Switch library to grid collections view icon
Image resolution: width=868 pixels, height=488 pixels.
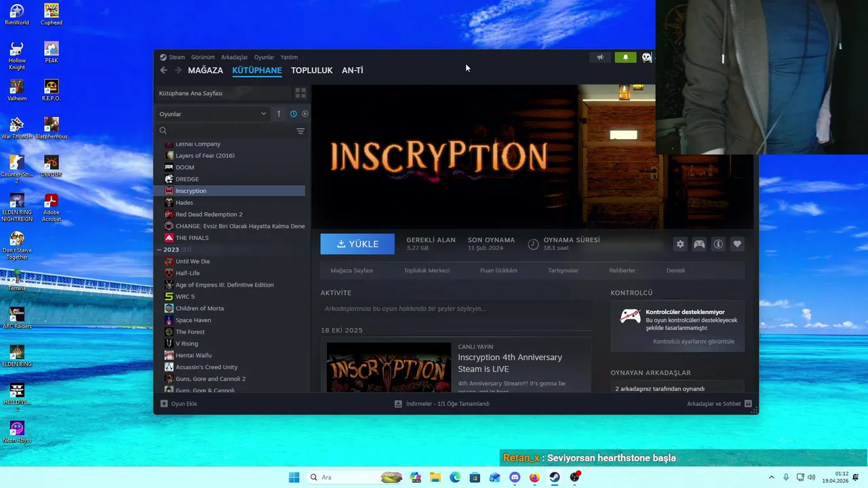pyautogui.click(x=300, y=93)
